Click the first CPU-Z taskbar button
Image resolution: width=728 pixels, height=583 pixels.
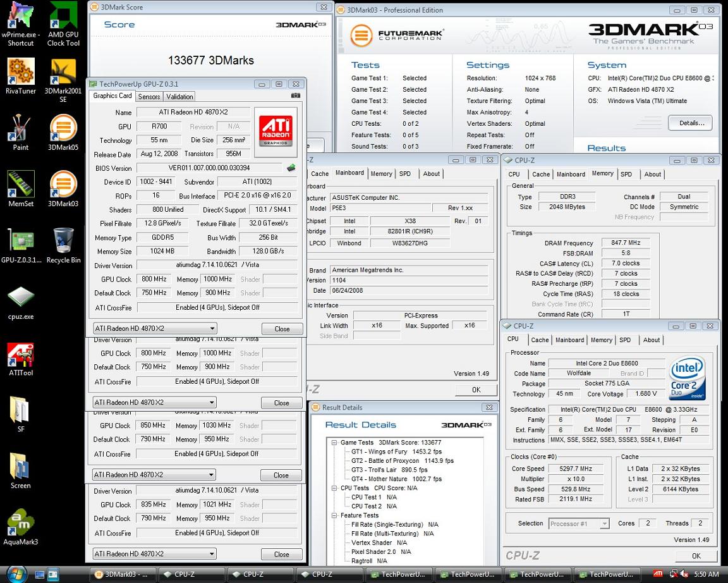(191, 575)
